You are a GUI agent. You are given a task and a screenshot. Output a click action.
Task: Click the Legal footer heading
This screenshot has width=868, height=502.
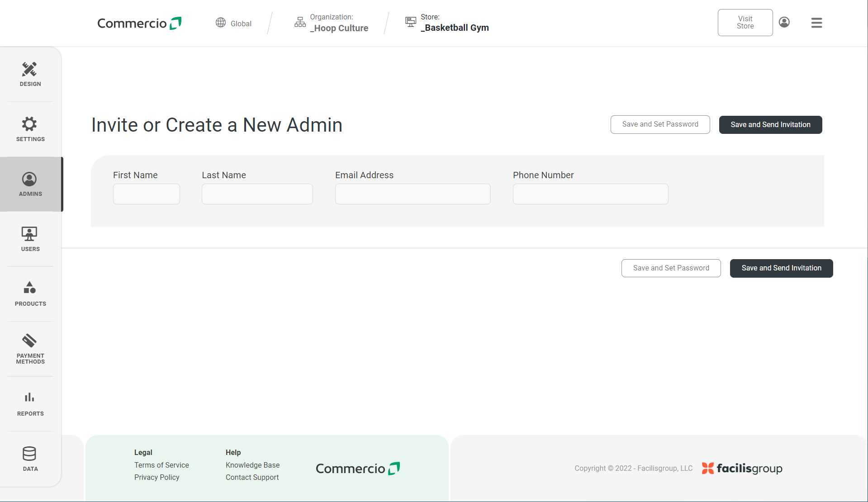143,452
